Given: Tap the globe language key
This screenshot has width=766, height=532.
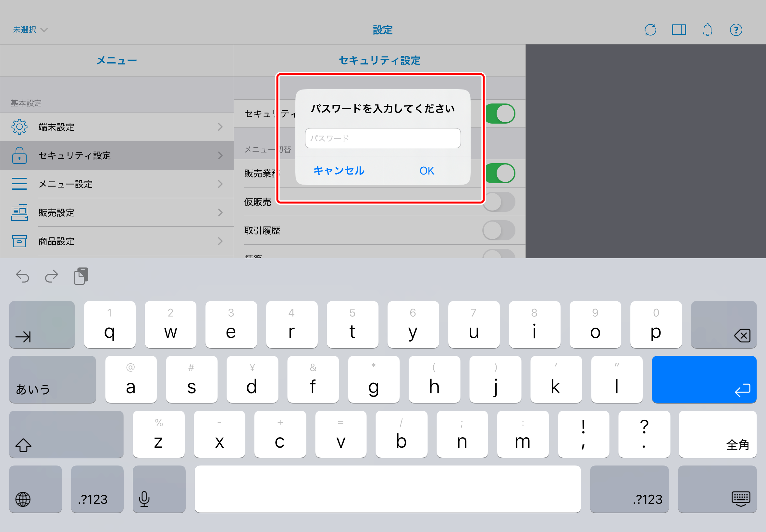Looking at the screenshot, I should 36,489.
